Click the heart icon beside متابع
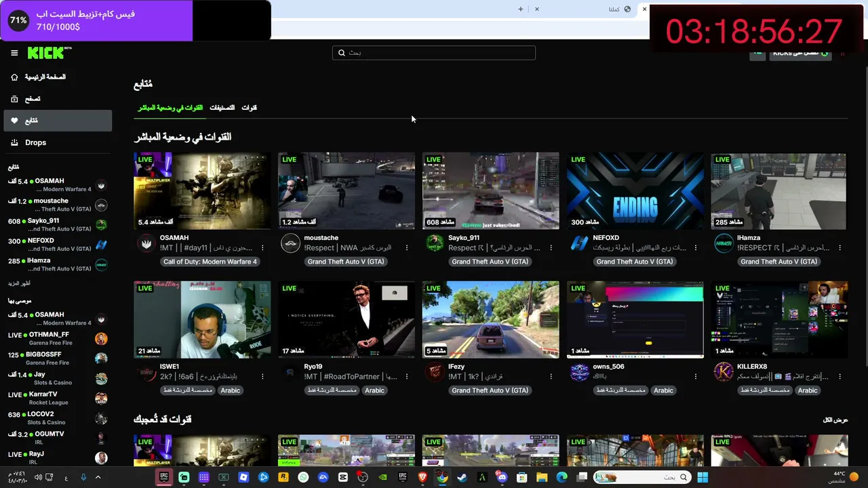This screenshot has height=488, width=868. [14, 121]
